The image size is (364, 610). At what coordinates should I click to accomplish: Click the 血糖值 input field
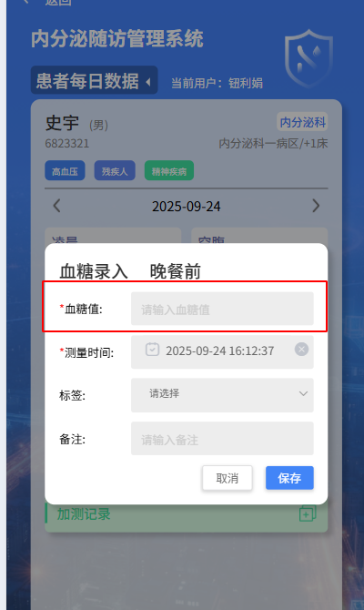click(x=222, y=309)
